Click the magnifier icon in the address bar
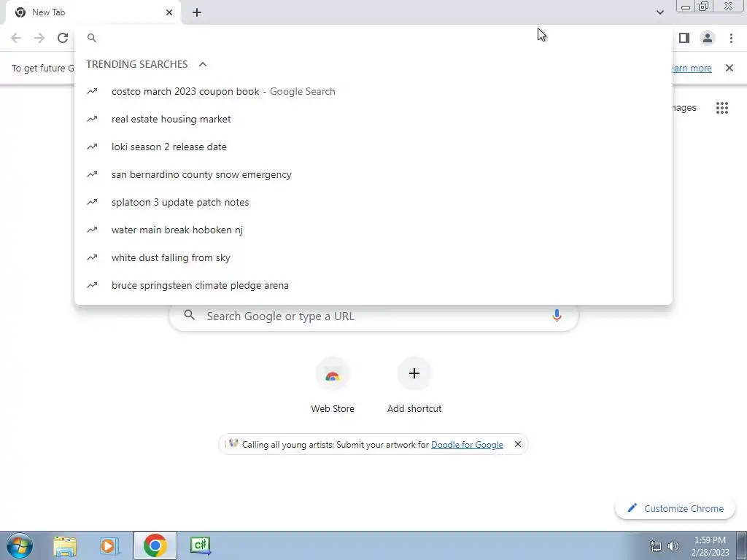The height and width of the screenshot is (560, 747). click(92, 38)
